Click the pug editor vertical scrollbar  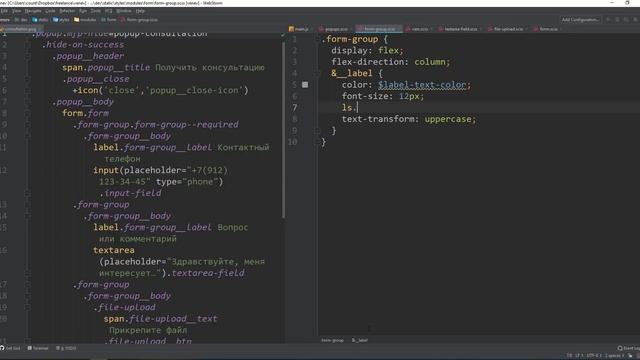(x=283, y=131)
